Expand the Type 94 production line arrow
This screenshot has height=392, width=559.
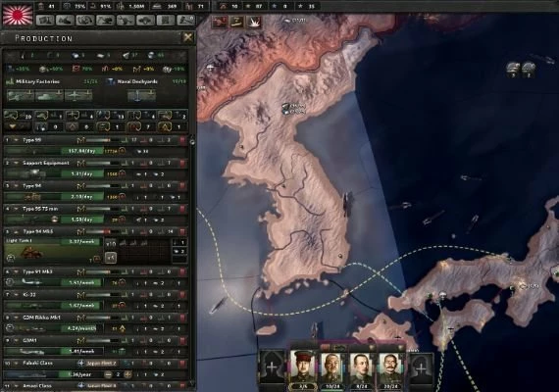16,185
